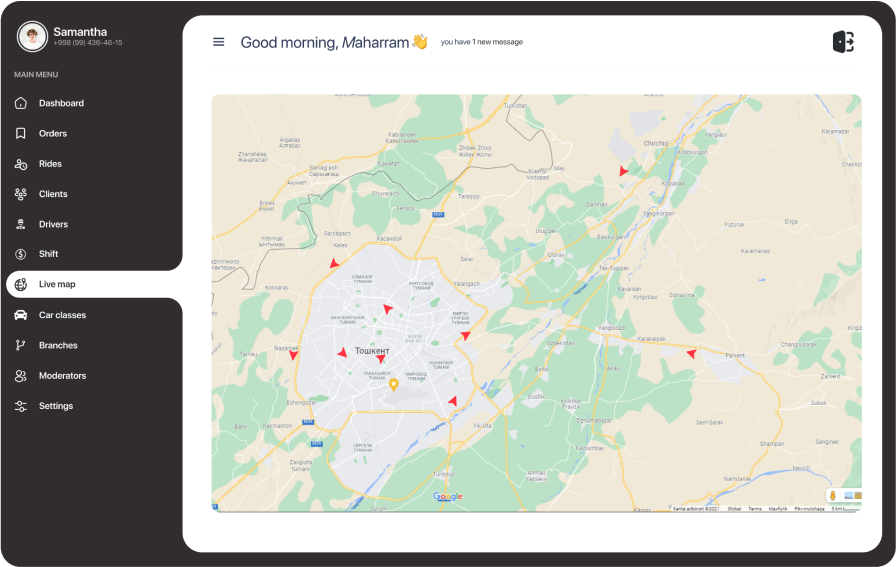This screenshot has height=567, width=896.
Task: Click the orange location pin in Tashkent
Action: click(x=394, y=383)
